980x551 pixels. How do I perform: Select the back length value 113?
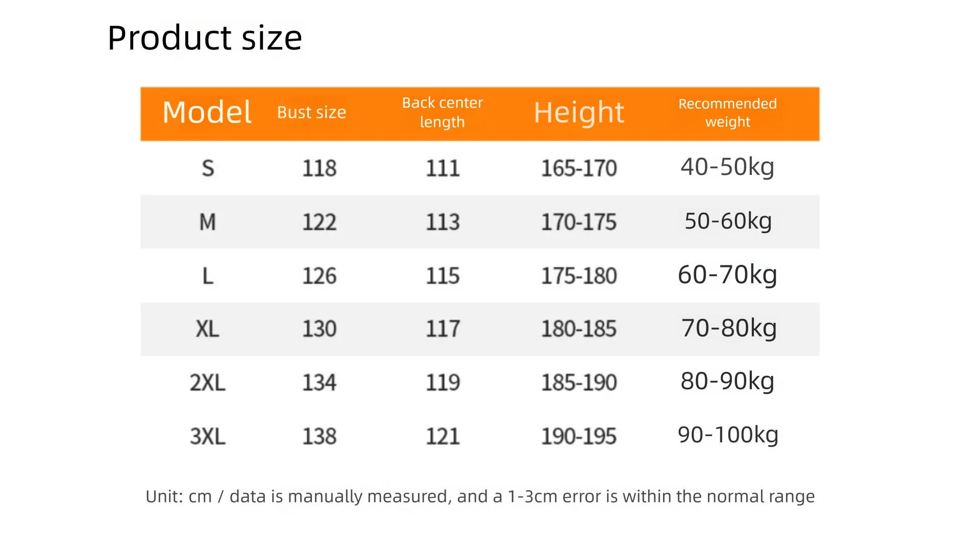pos(443,222)
